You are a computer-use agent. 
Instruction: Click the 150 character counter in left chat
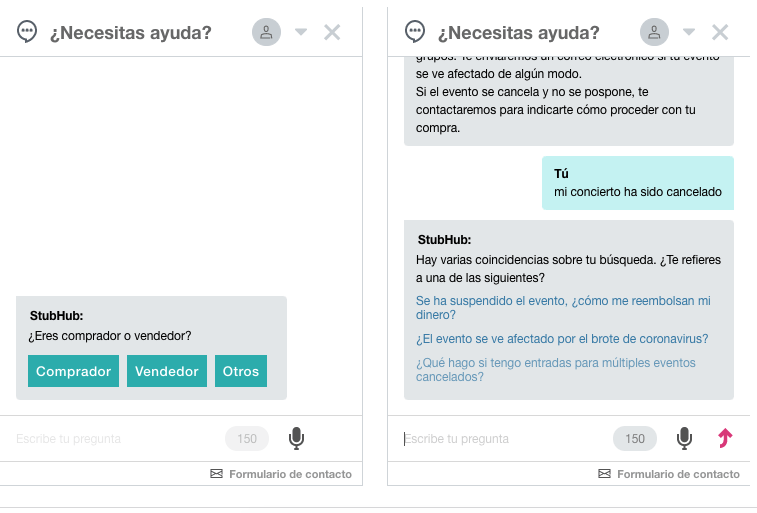point(247,439)
